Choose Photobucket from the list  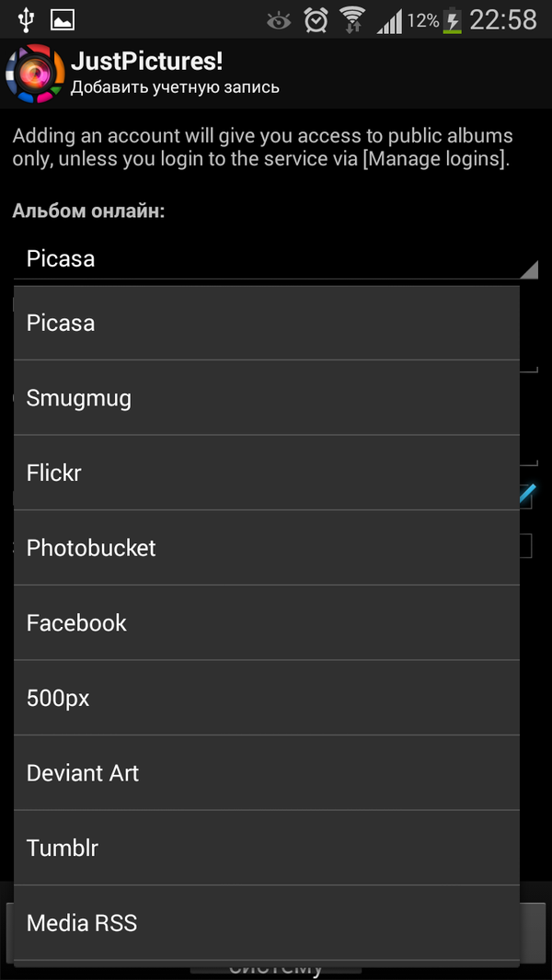coord(267,547)
